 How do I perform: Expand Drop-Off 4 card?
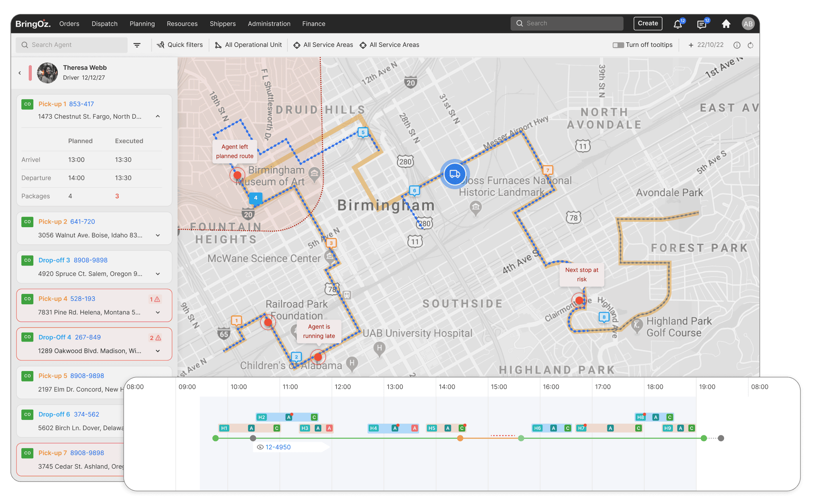coord(158,351)
